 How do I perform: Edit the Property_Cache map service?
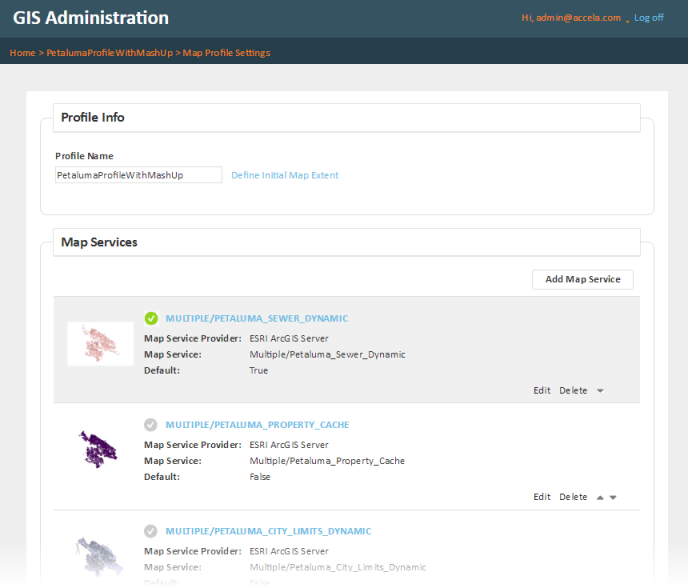click(x=542, y=497)
